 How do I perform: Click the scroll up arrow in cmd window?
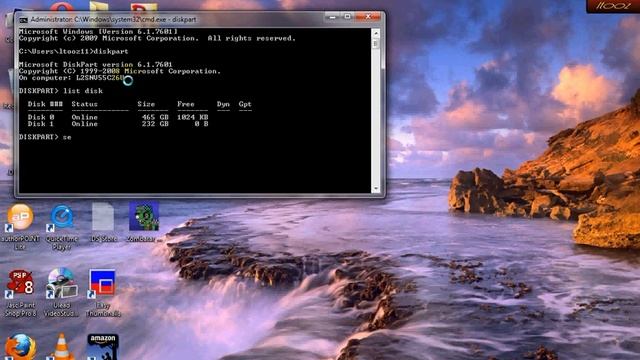point(376,33)
